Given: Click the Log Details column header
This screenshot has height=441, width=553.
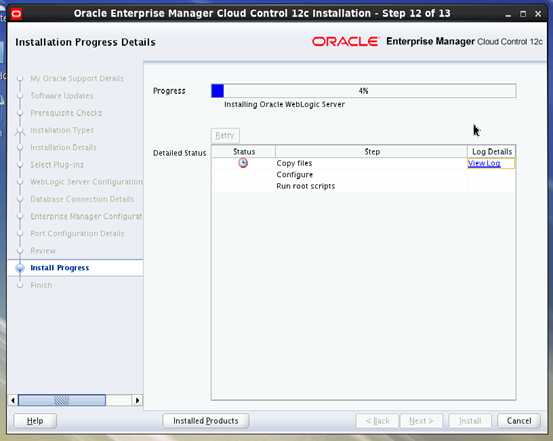Looking at the screenshot, I should (492, 152).
